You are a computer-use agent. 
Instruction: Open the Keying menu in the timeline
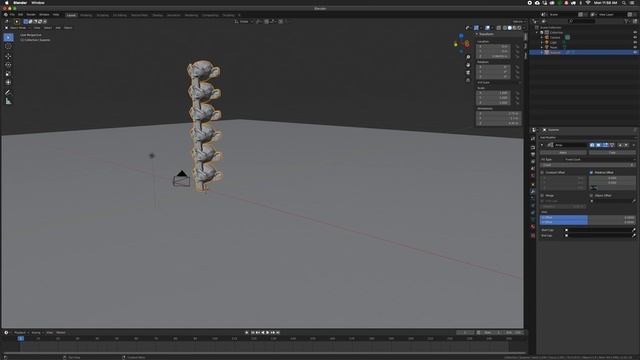pos(36,333)
